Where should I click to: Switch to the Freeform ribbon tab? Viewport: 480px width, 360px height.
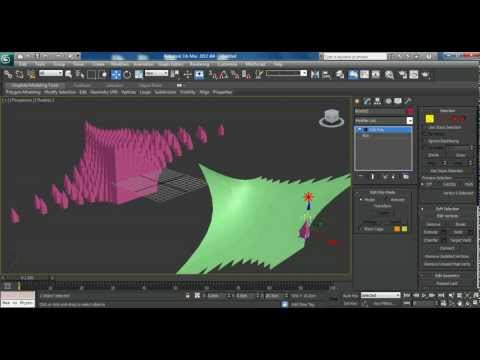tap(82, 85)
